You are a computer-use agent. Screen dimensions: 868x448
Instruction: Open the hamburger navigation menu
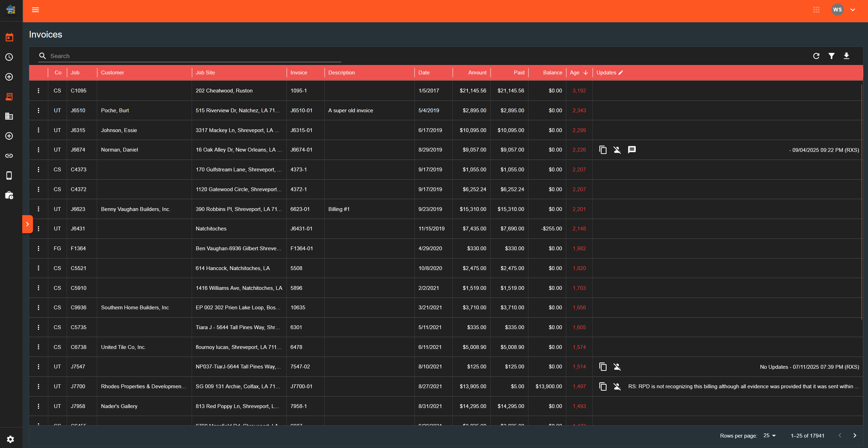[x=35, y=10]
